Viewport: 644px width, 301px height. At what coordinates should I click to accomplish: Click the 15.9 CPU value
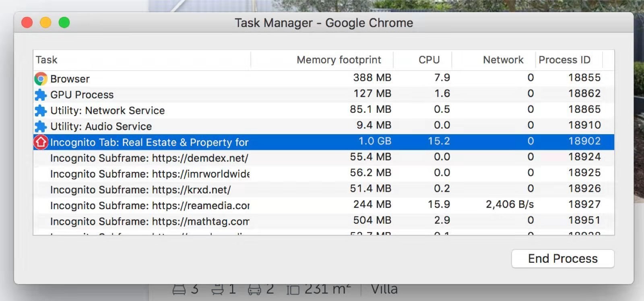tap(439, 204)
